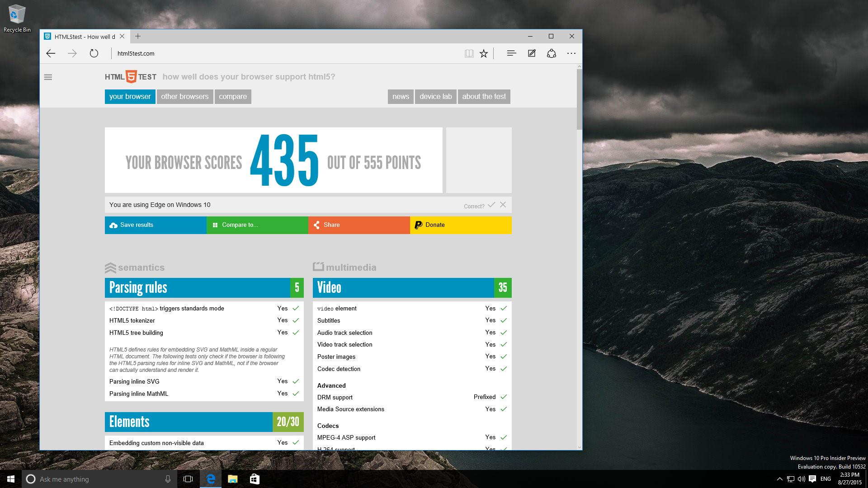The width and height of the screenshot is (868, 488).
Task: Open the Action Center notifications icon
Action: (812, 479)
